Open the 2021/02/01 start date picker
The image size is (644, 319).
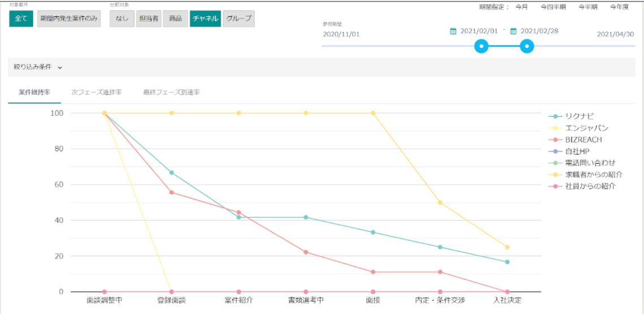479,31
